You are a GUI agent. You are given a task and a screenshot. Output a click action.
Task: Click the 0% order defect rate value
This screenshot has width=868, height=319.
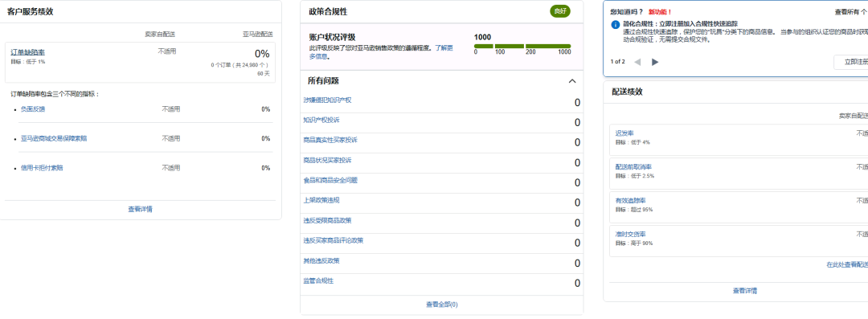[x=262, y=54]
